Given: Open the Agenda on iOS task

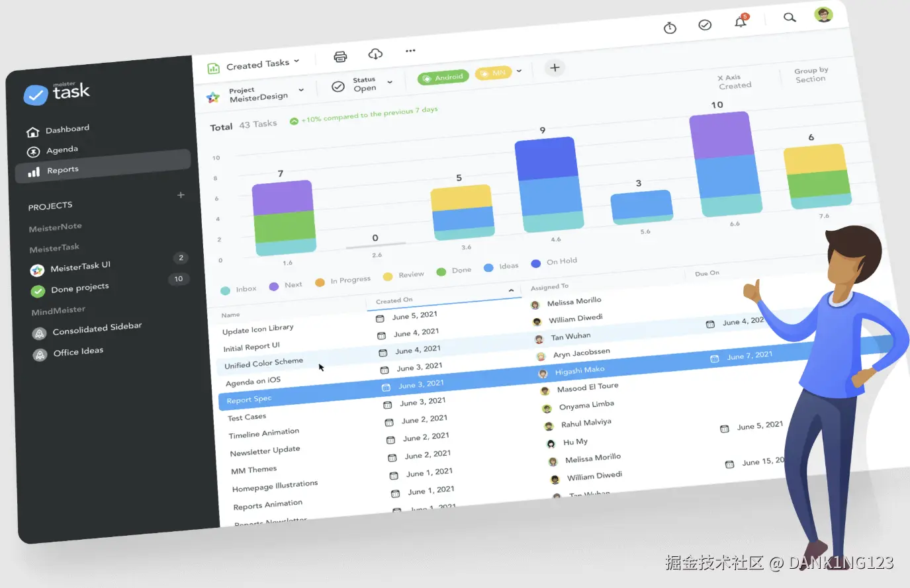Looking at the screenshot, I should [253, 382].
